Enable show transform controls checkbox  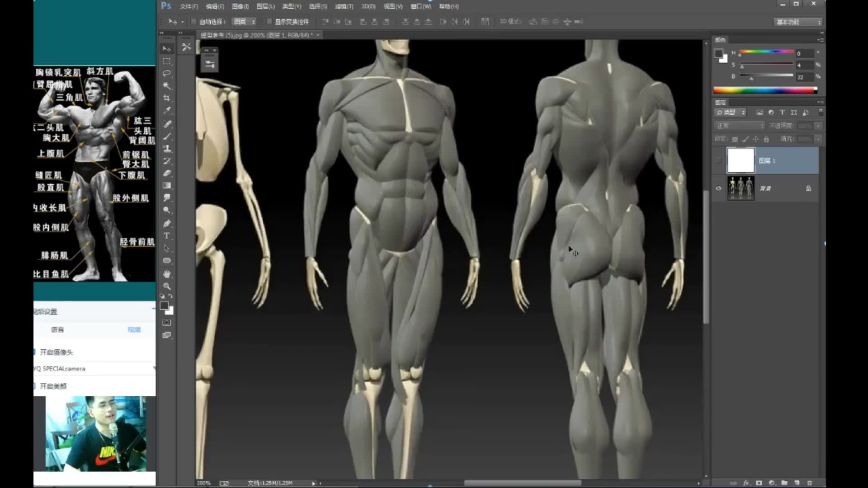pyautogui.click(x=269, y=21)
